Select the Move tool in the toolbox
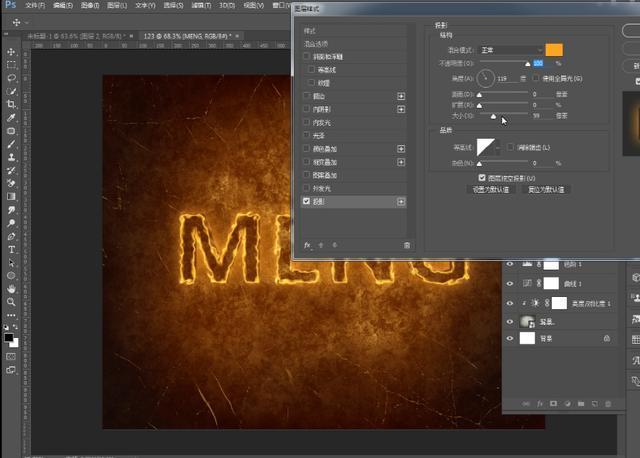The image size is (640, 458). [11, 52]
